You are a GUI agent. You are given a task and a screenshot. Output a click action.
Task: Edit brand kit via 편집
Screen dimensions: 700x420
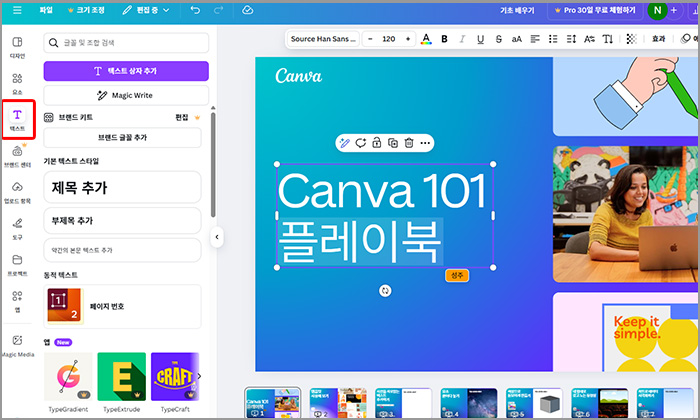(x=182, y=117)
